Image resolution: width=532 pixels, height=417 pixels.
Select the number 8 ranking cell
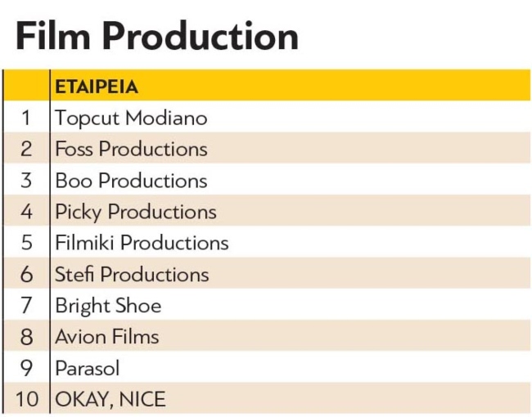click(x=26, y=336)
